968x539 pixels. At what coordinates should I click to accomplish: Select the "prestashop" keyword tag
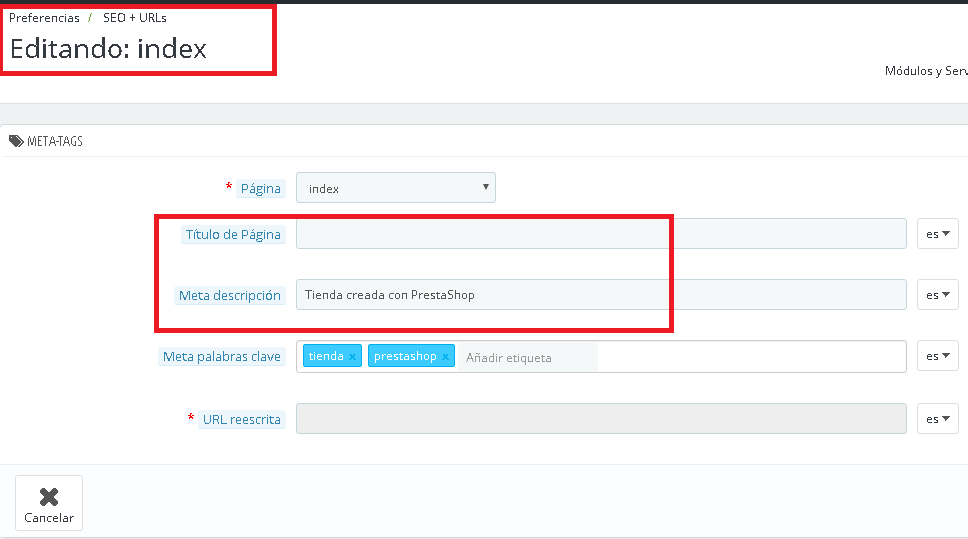click(405, 356)
